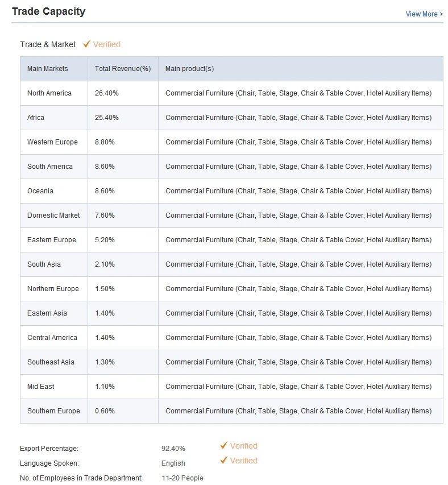The height and width of the screenshot is (485, 448).
Task: Click the Verified text beside Trade & Market
Action: (x=107, y=44)
